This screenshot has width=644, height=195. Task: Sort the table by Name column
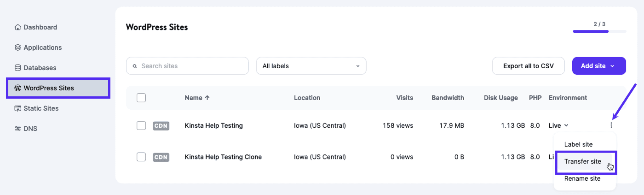[x=197, y=98]
